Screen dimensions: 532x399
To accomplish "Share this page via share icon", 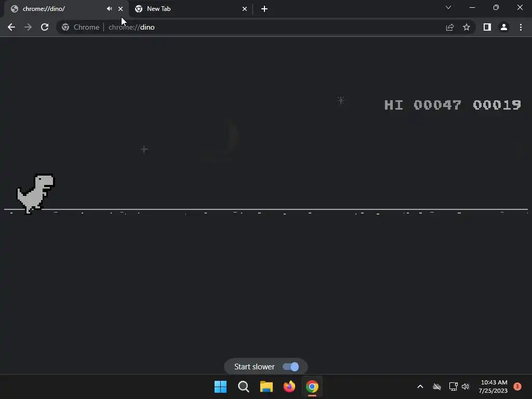I will (x=450, y=27).
